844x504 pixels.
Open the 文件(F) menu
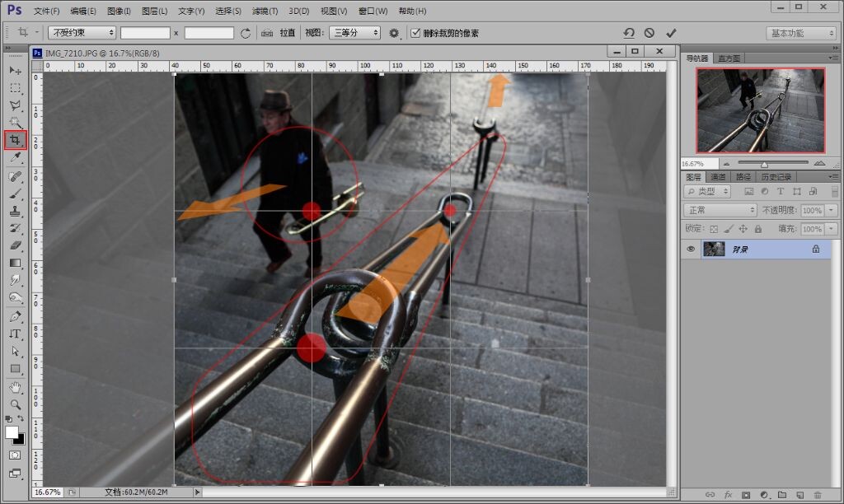tap(47, 11)
